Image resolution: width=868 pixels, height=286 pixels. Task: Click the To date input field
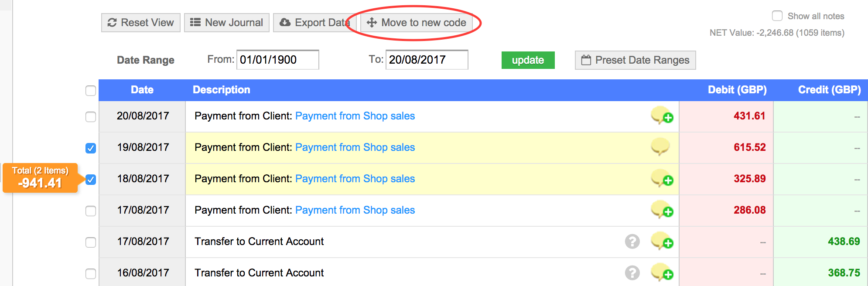tap(427, 60)
